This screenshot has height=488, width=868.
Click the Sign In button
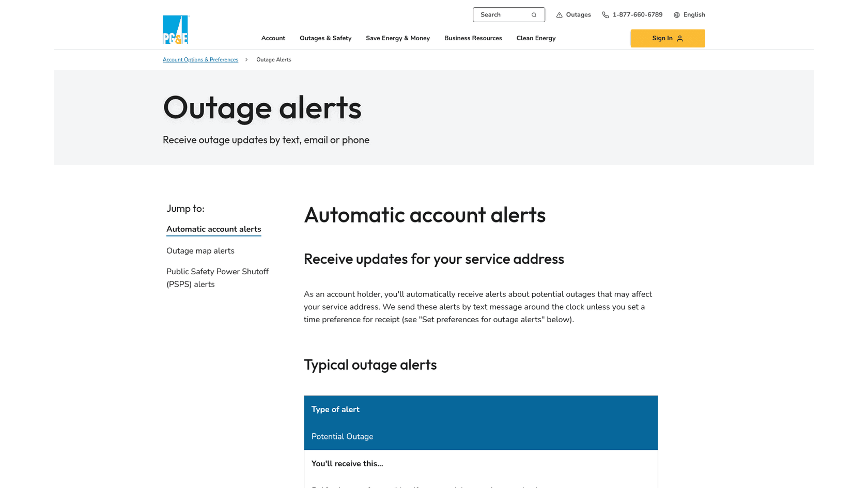[668, 38]
